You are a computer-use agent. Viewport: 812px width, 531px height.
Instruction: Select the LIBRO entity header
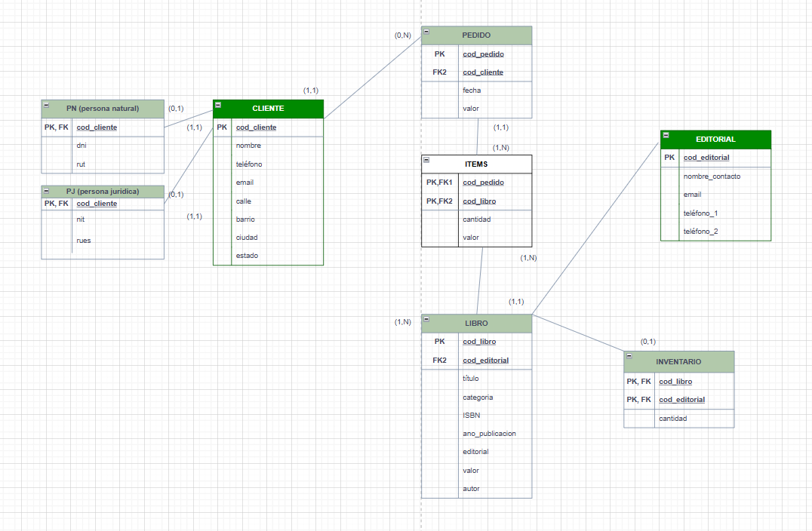coord(476,323)
